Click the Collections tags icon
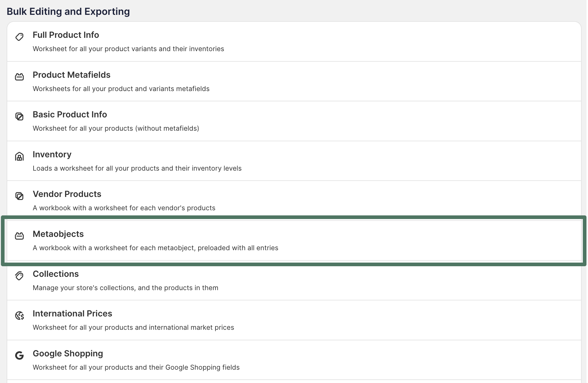This screenshot has width=588, height=383. click(19, 276)
